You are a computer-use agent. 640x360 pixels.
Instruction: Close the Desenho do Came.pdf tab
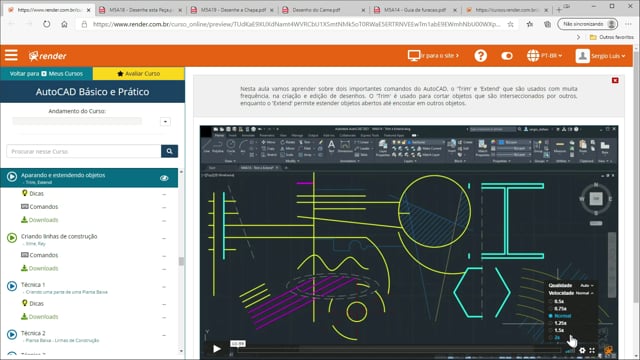click(363, 10)
